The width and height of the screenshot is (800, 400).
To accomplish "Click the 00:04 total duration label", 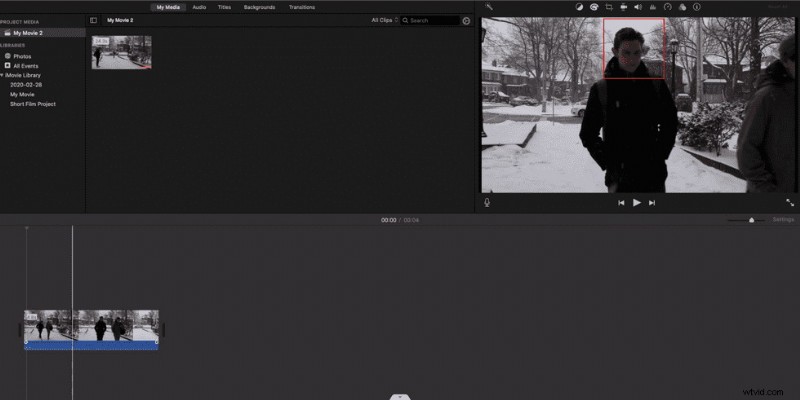I will coord(411,220).
